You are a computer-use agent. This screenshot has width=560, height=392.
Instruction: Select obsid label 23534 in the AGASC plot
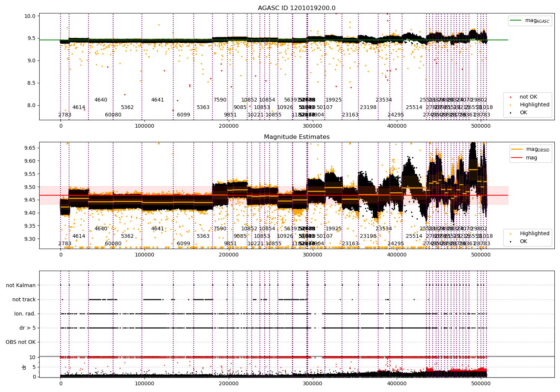pos(384,100)
